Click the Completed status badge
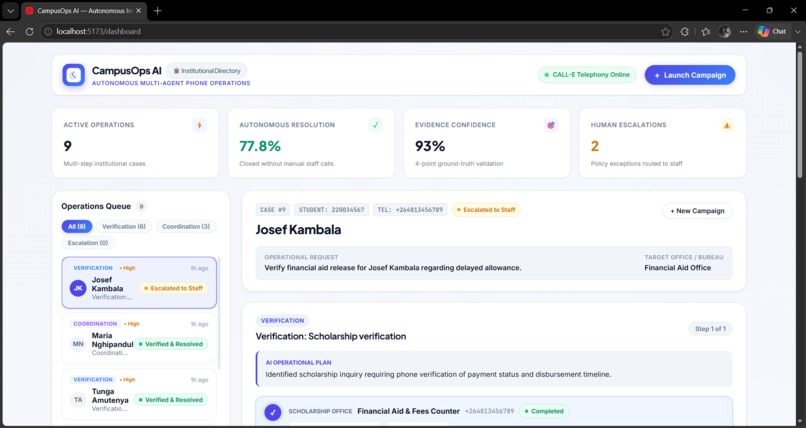 (x=544, y=411)
